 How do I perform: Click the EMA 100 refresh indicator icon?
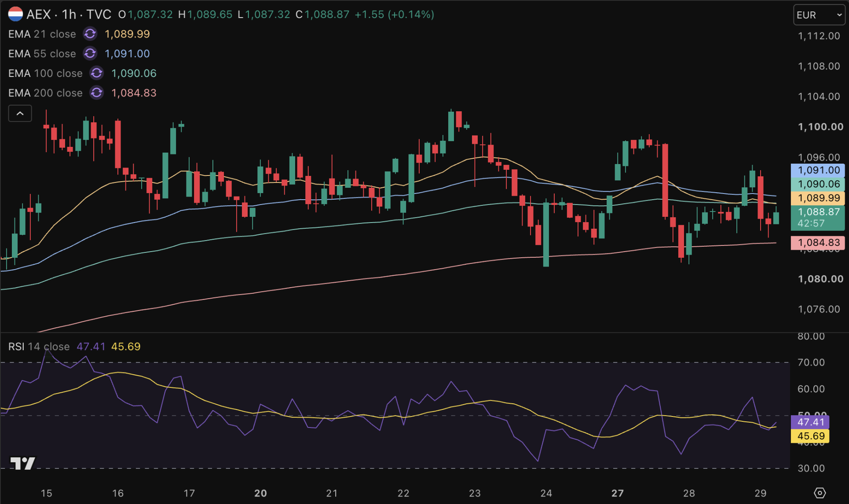click(x=97, y=73)
